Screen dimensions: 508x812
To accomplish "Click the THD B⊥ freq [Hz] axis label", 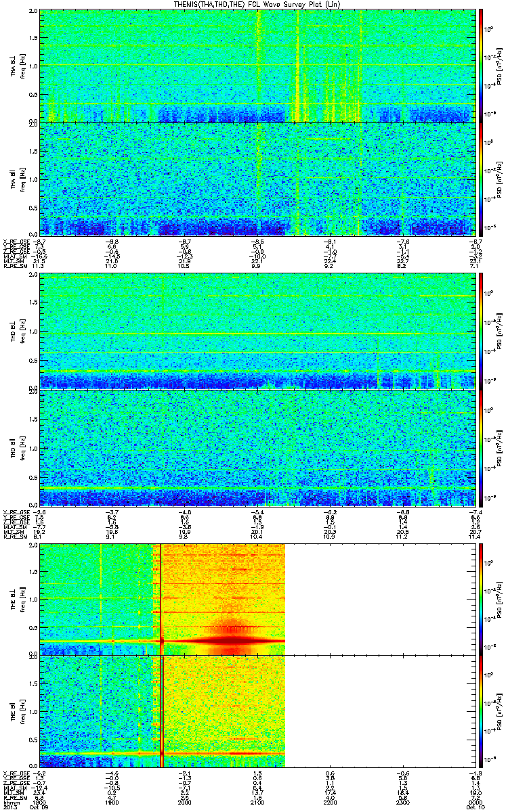I will (x=17, y=330).
